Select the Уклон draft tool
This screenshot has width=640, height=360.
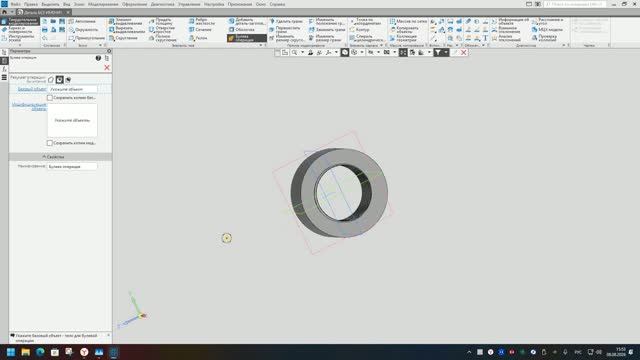[198, 38]
